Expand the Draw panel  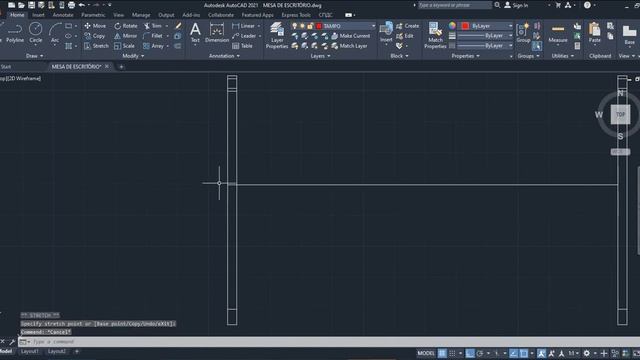(x=35, y=56)
